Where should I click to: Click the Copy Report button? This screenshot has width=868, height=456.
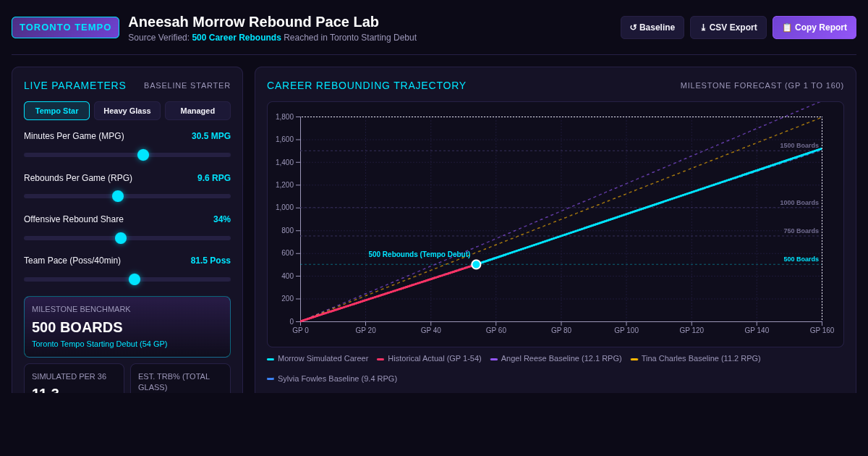814,28
